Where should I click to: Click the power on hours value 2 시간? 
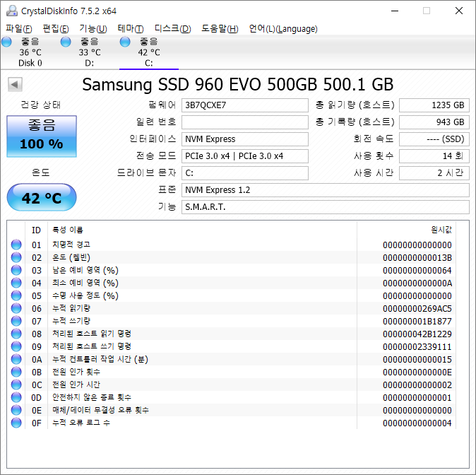tap(434, 173)
